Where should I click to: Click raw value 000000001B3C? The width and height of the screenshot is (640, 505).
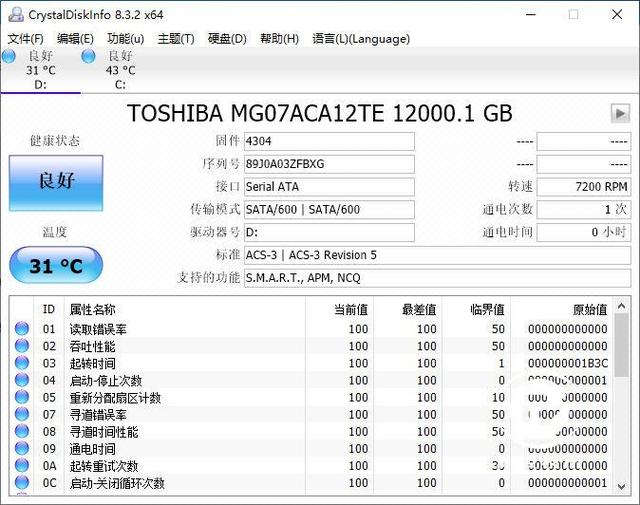point(568,363)
